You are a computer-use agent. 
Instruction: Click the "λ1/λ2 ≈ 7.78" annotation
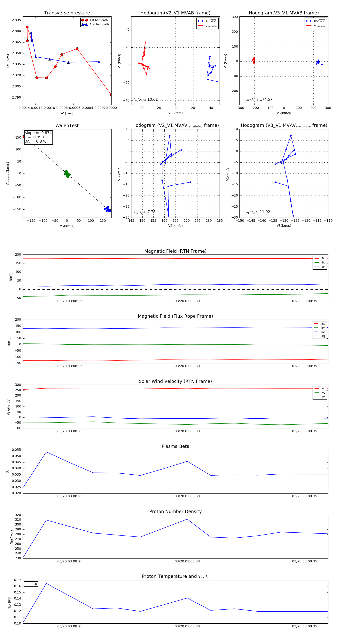coord(144,212)
